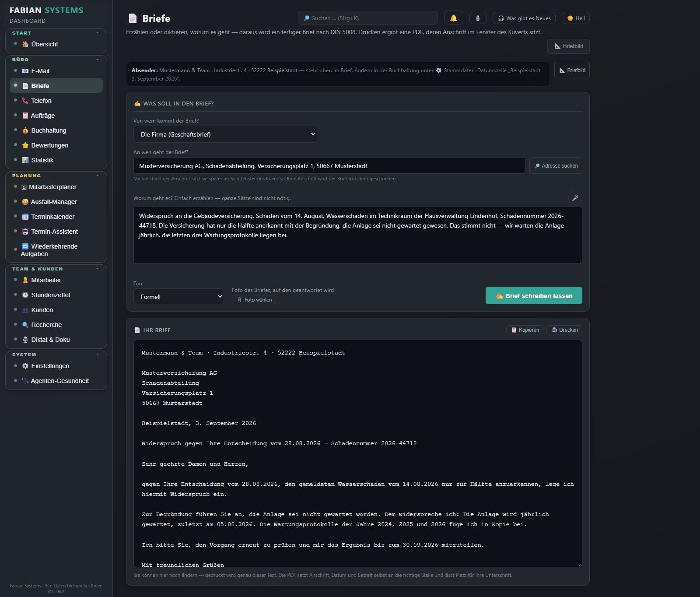Image resolution: width=700 pixels, height=597 pixels.
Task: Open Telefon in sidebar
Action: 56,101
